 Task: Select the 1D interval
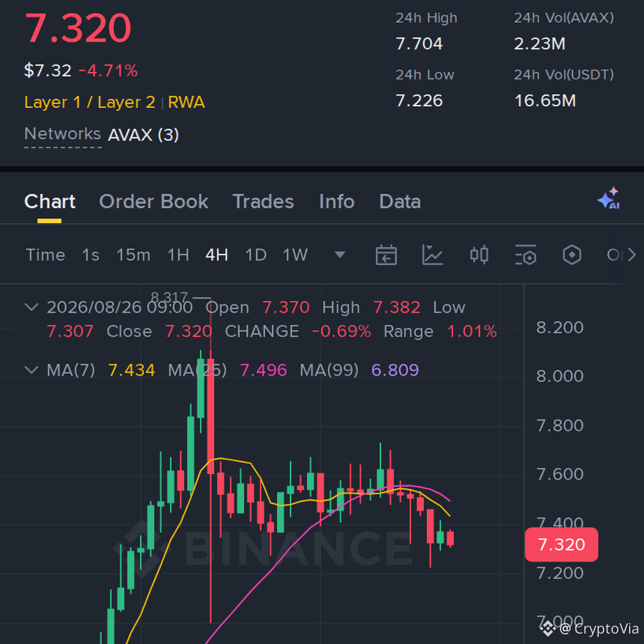(256, 255)
